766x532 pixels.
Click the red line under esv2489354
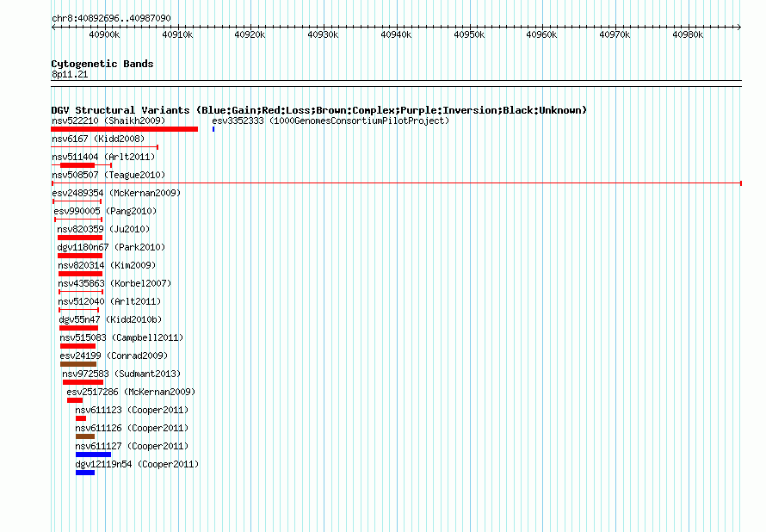pyautogui.click(x=77, y=201)
